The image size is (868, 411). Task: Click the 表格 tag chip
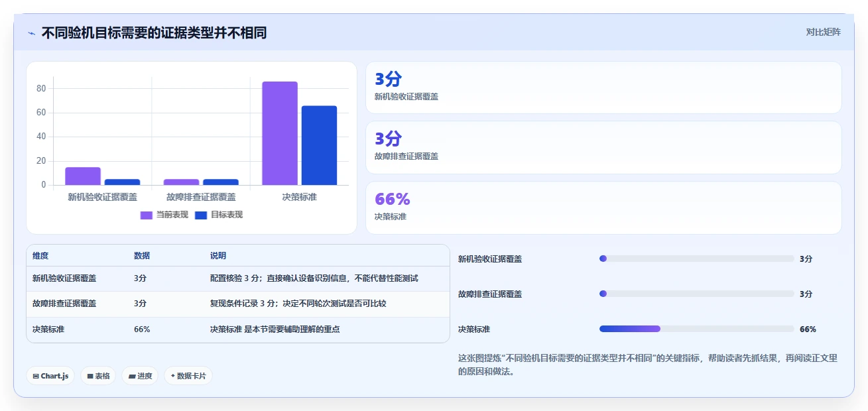coord(98,376)
